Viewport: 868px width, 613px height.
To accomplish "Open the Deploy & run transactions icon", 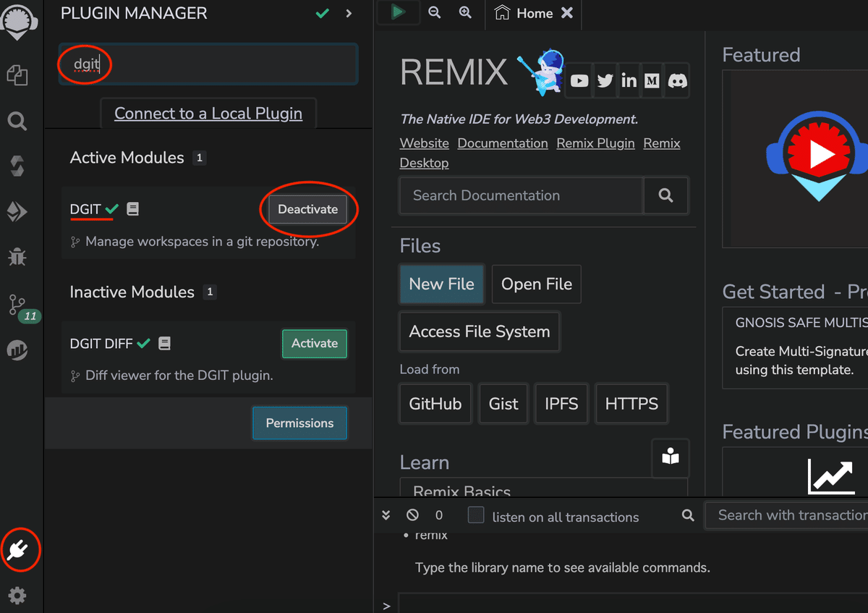I will tap(17, 211).
